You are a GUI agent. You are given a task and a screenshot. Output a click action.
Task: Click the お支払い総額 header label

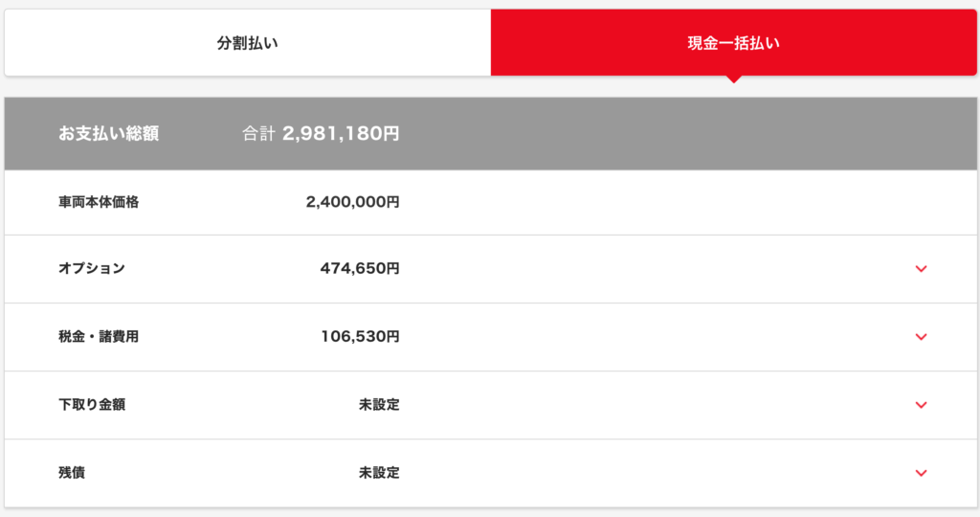coord(108,134)
